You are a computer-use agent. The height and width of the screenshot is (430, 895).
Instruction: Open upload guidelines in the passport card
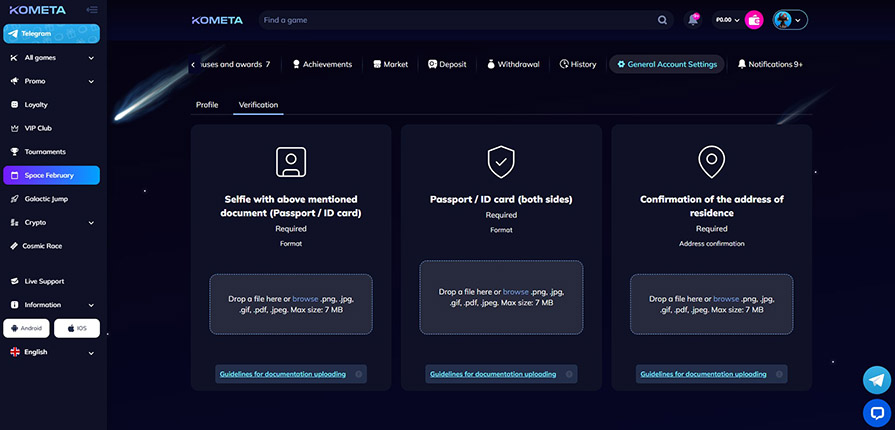pyautogui.click(x=493, y=375)
